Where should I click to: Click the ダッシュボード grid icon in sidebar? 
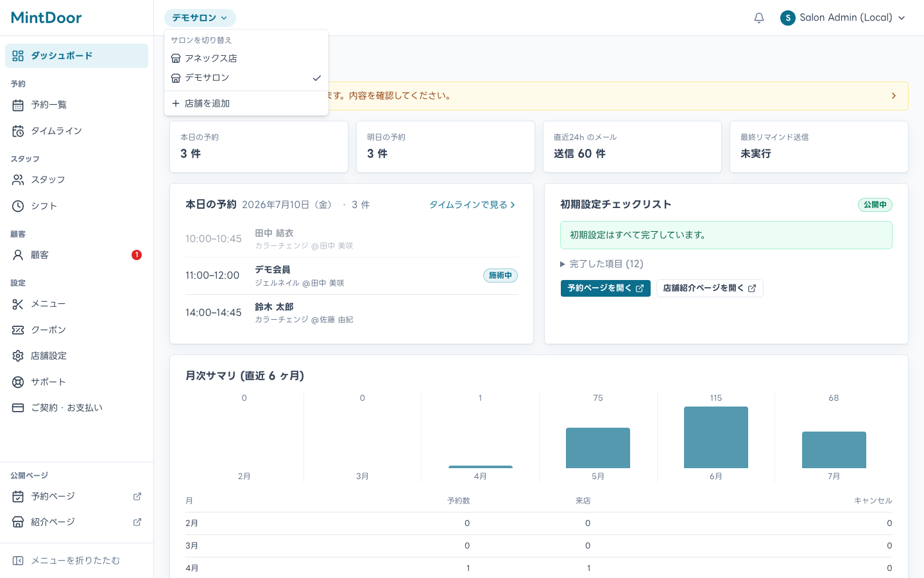[18, 56]
